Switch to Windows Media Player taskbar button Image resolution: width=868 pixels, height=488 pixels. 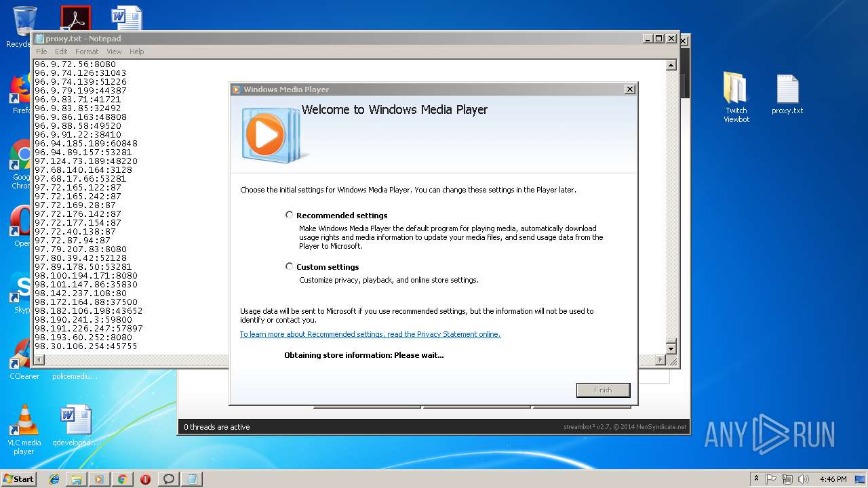tap(99, 479)
